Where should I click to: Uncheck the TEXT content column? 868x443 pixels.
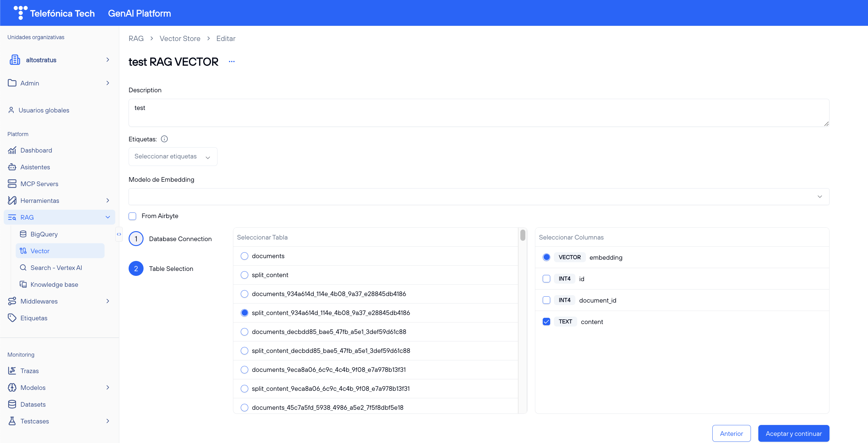546,322
